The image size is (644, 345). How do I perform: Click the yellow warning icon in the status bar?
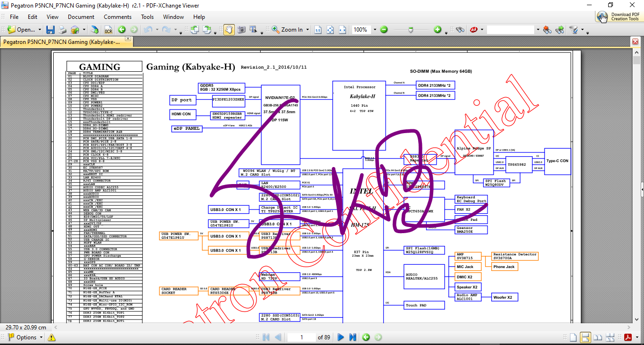click(x=51, y=337)
